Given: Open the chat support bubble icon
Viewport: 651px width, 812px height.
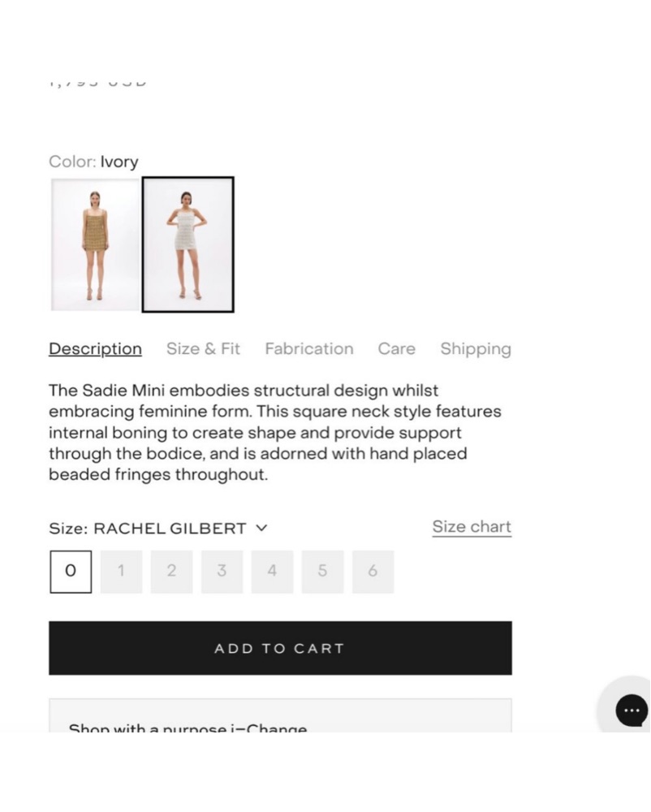Looking at the screenshot, I should click(631, 710).
